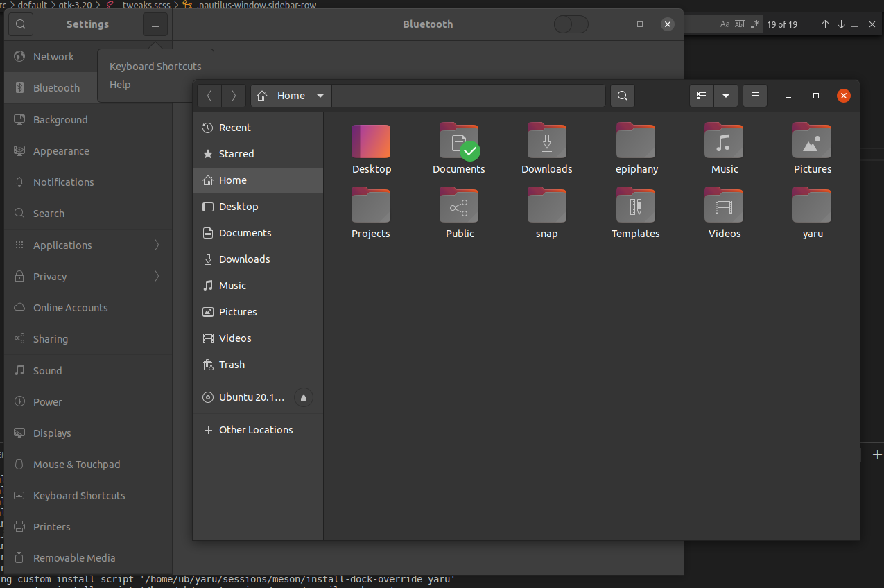Screen dimensions: 884x588
Task: Toggle regex option in editor find bar
Action: point(755,24)
